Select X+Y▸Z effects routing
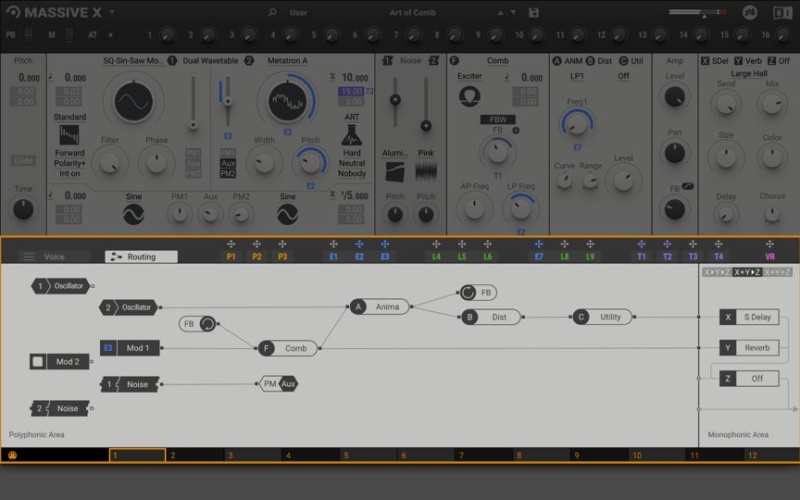 747,272
